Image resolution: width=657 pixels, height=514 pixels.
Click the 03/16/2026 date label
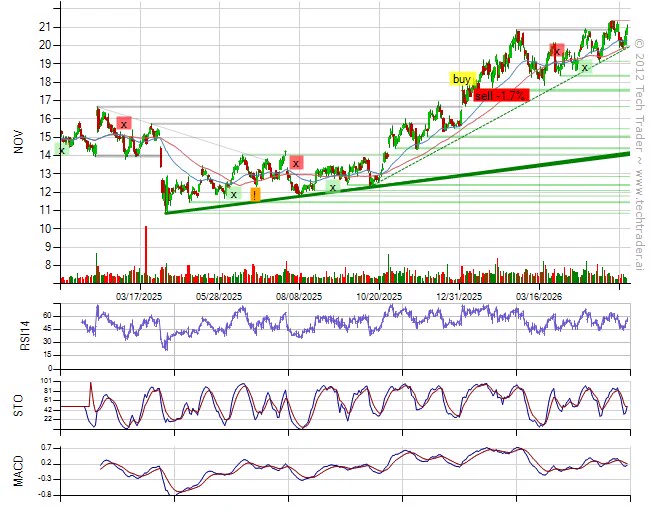539,297
